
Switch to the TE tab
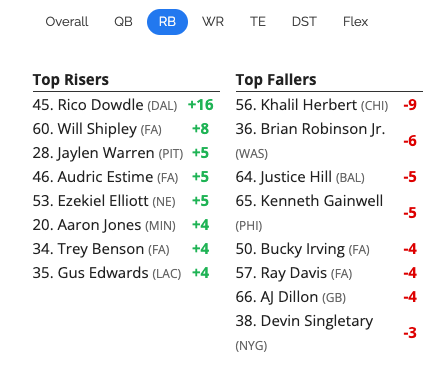(258, 22)
